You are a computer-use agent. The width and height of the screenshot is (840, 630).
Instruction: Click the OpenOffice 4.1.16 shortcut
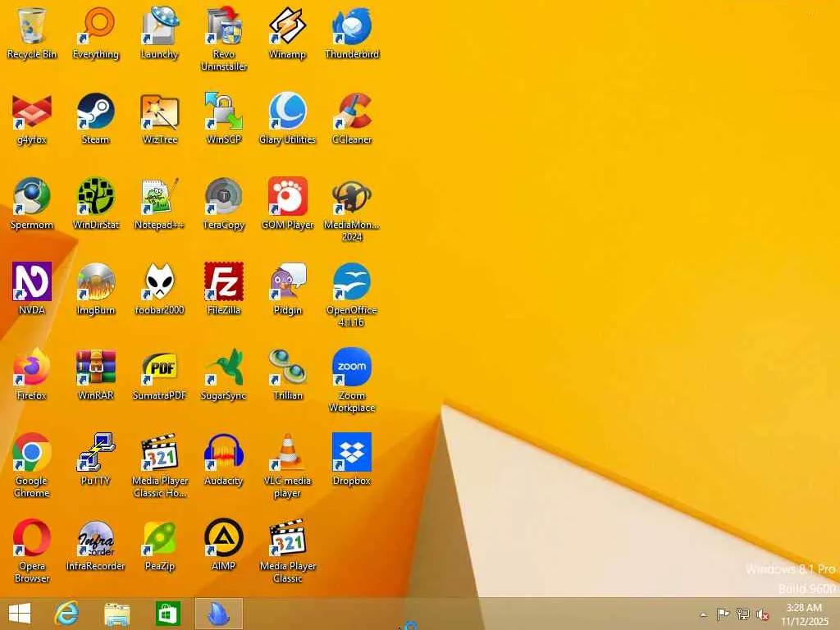[352, 294]
